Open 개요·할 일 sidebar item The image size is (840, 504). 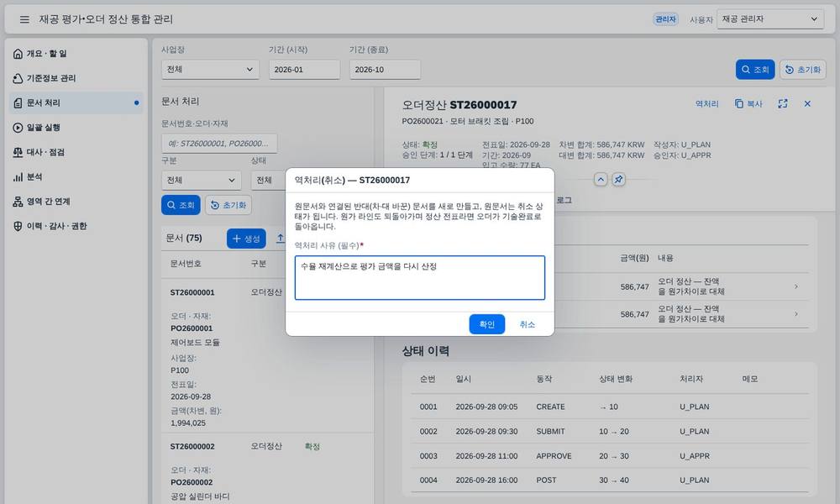(76, 54)
